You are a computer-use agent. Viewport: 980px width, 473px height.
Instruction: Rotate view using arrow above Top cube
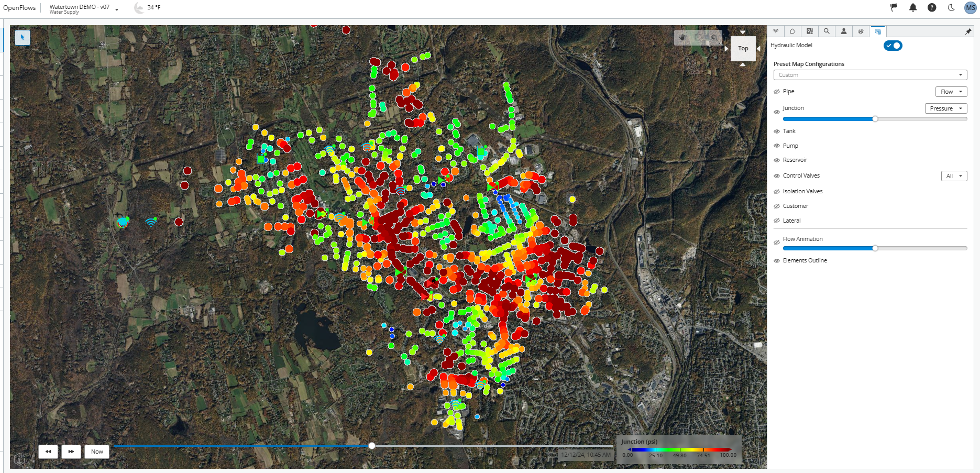[743, 32]
